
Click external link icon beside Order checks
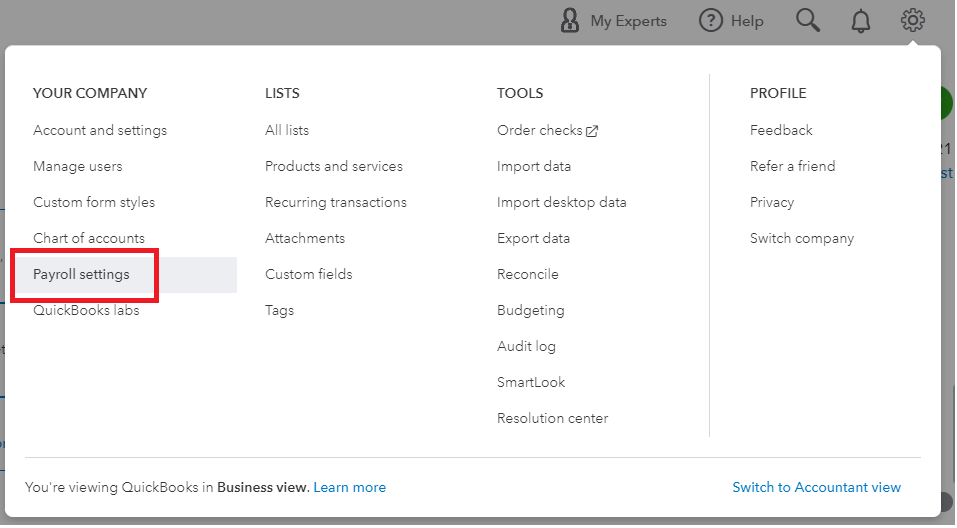coord(592,131)
